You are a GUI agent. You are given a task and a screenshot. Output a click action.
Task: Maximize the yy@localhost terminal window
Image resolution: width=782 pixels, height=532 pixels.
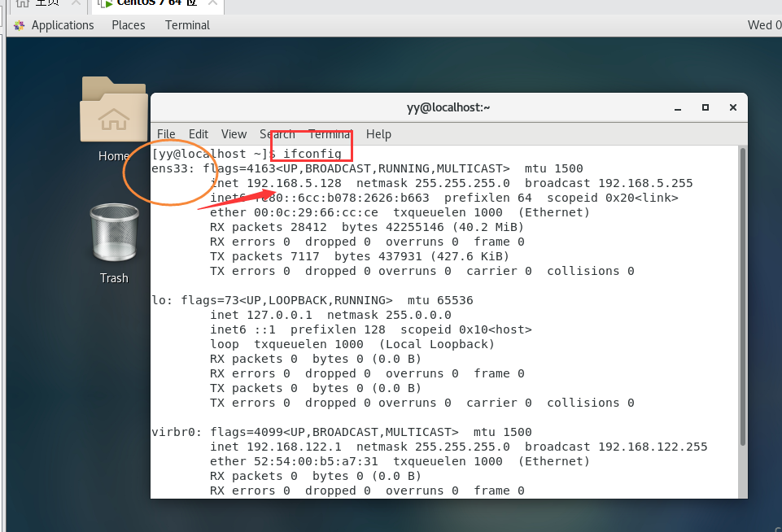(x=706, y=107)
